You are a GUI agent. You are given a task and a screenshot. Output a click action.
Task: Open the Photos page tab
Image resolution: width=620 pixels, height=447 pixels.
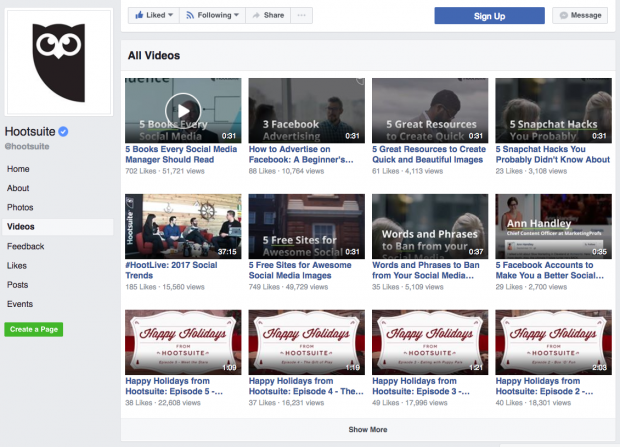tap(20, 207)
